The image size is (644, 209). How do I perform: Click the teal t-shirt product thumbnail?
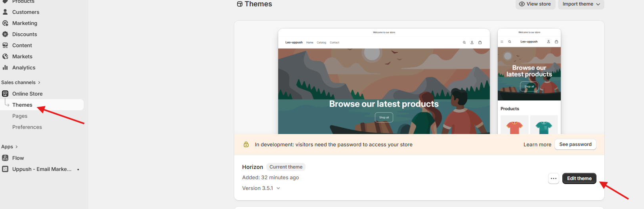[x=544, y=125]
